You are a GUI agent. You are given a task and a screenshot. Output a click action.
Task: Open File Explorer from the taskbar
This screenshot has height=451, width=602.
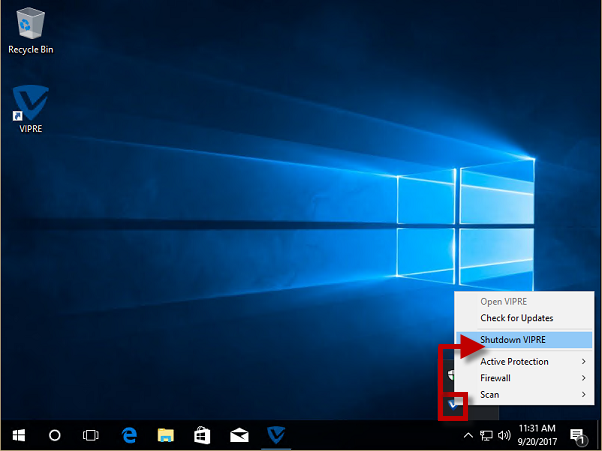pyautogui.click(x=165, y=435)
